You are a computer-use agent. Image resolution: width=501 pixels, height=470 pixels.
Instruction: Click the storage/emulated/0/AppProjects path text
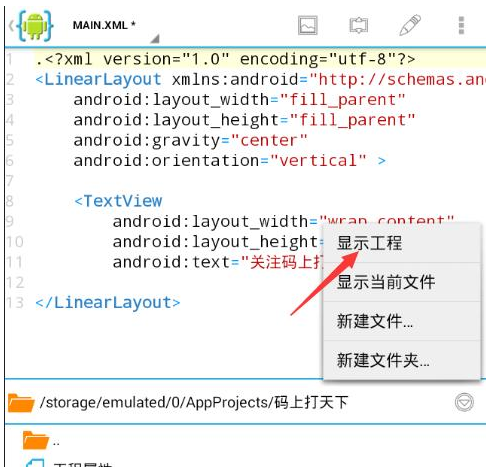tap(194, 403)
